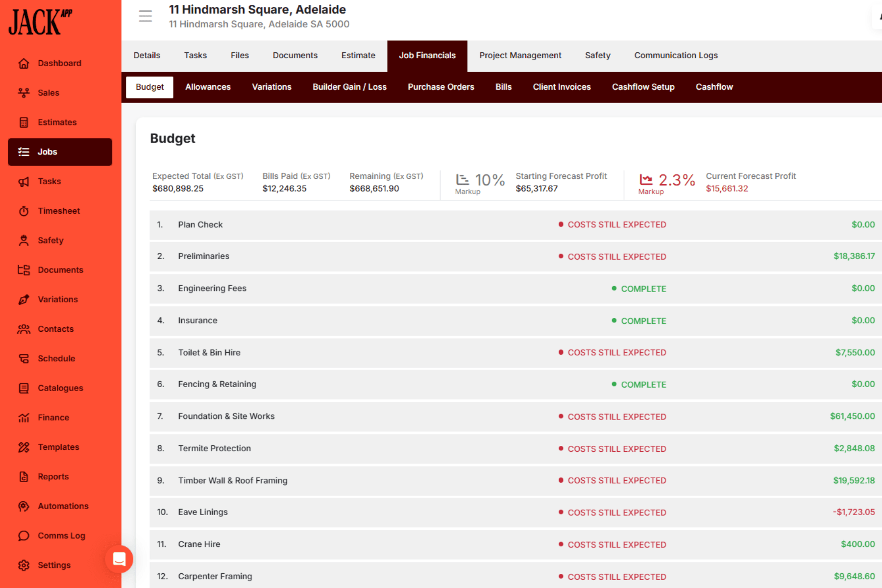
Task: Open the Project Management tab
Action: (520, 55)
